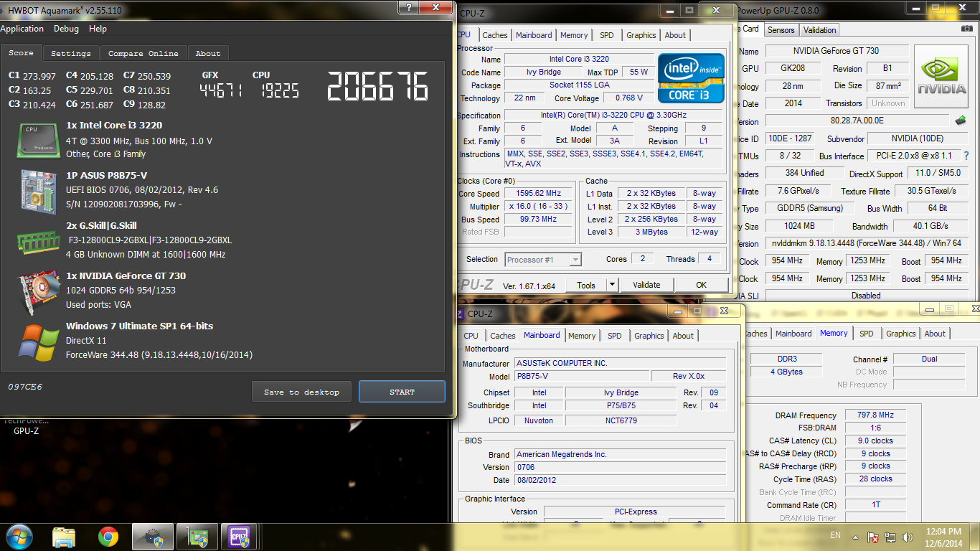Click the GPU name field NVIDIA GeForce GT 730
This screenshot has height=551, width=980.
837,51
